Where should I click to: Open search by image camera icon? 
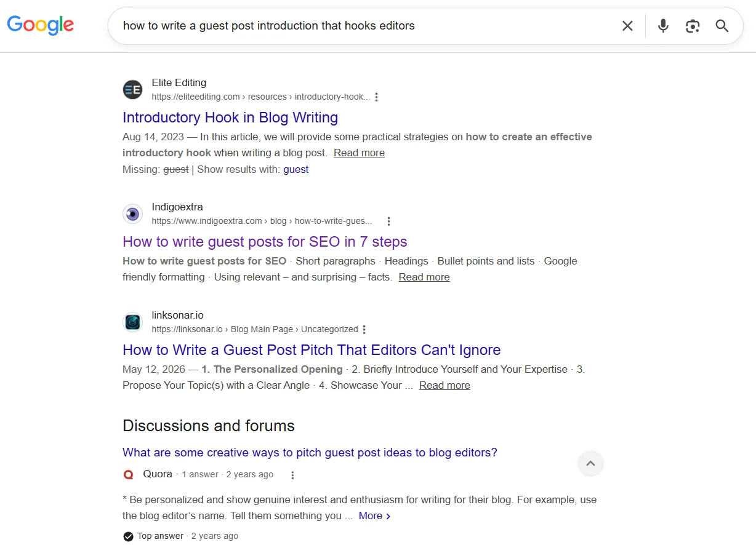(x=693, y=26)
